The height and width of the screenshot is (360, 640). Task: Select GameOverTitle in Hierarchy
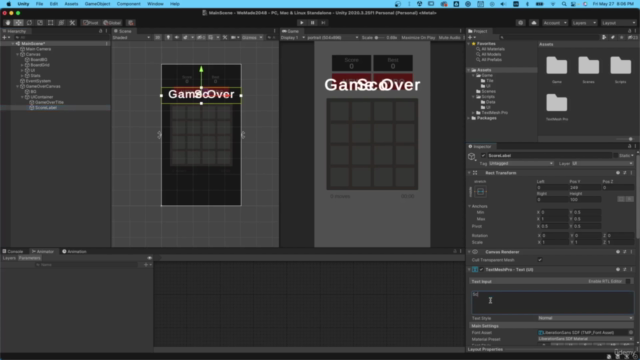coord(49,102)
